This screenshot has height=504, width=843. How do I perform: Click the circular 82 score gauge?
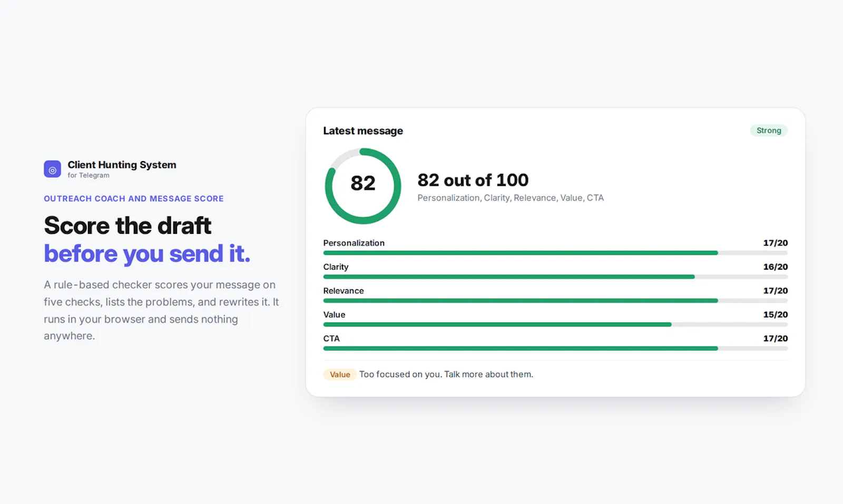point(363,186)
